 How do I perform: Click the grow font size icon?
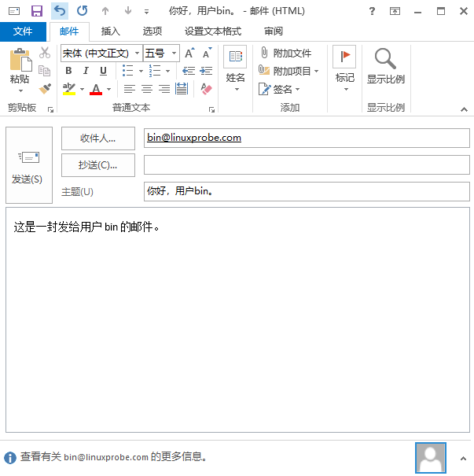189,54
